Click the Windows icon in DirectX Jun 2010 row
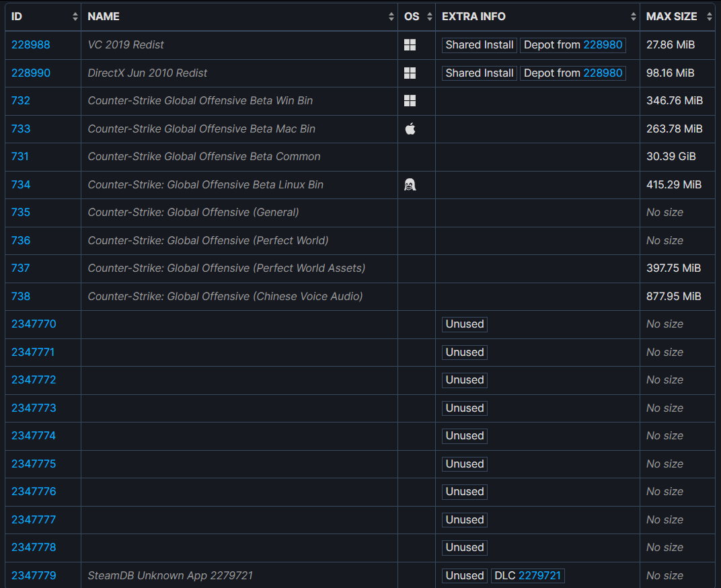This screenshot has width=721, height=588. 410,73
